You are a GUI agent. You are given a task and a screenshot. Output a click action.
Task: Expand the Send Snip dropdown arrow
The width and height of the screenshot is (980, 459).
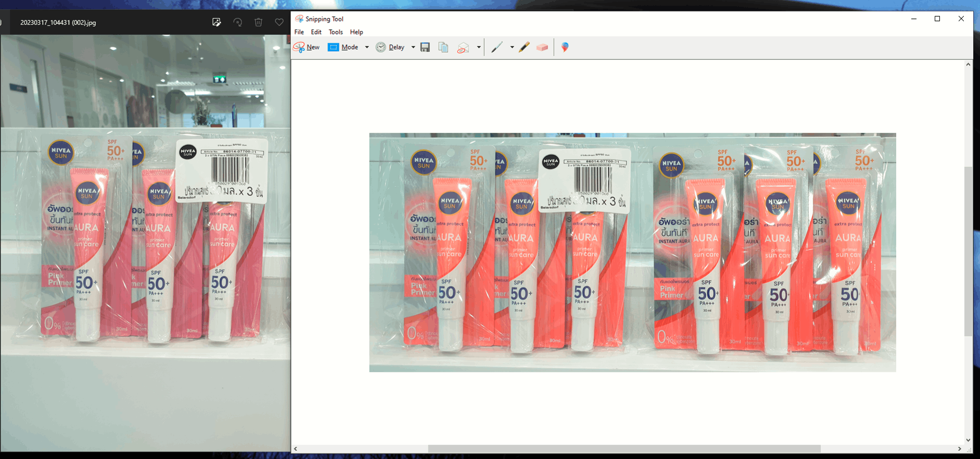coord(478,47)
